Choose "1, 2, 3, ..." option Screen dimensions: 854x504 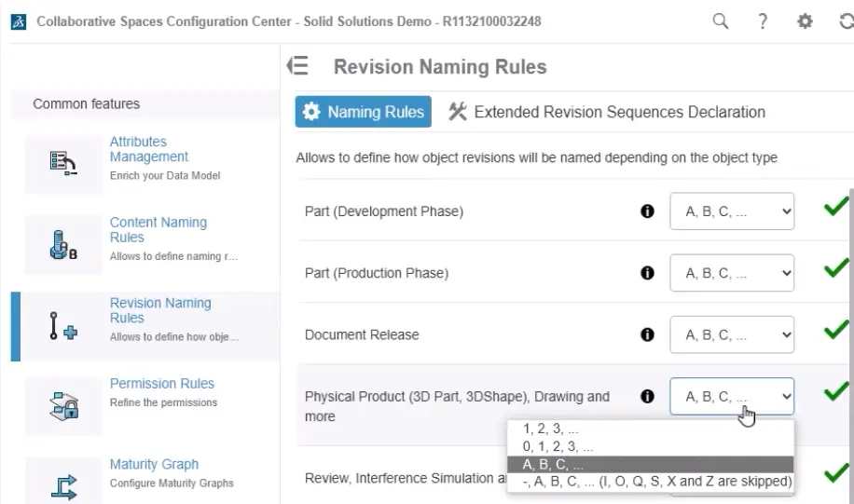tap(651, 429)
